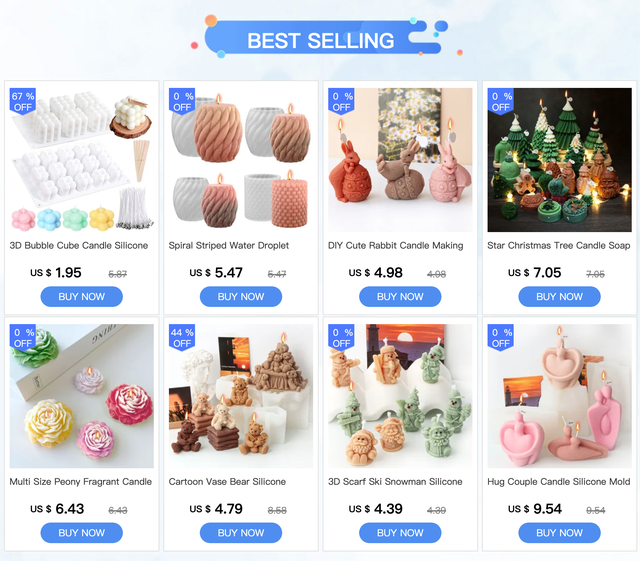Buy the 3D Bubble Cube Candle now
Screen dimensions: 640x561
click(x=82, y=297)
